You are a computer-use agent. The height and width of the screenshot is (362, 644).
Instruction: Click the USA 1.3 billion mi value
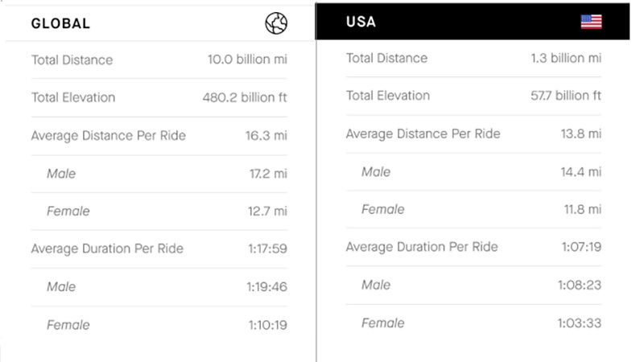(565, 58)
